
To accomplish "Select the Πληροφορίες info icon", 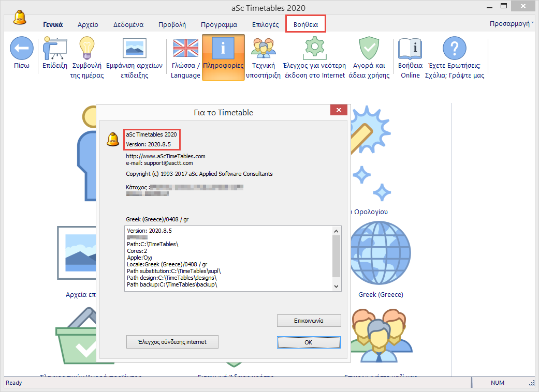I will click(223, 49).
